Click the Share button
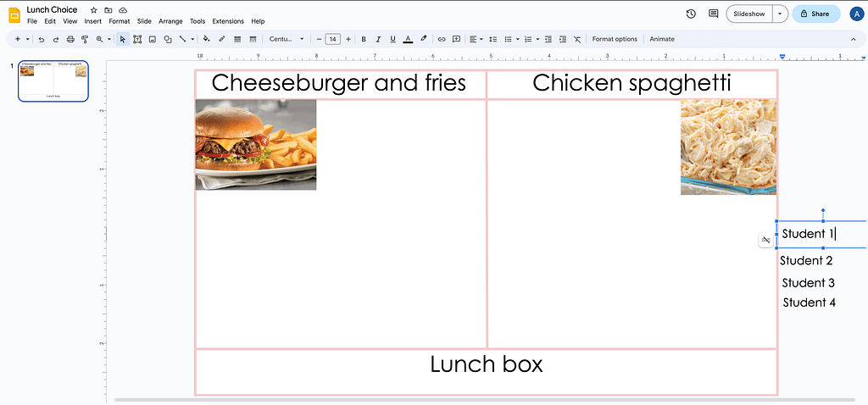868x405 pixels. coord(815,14)
